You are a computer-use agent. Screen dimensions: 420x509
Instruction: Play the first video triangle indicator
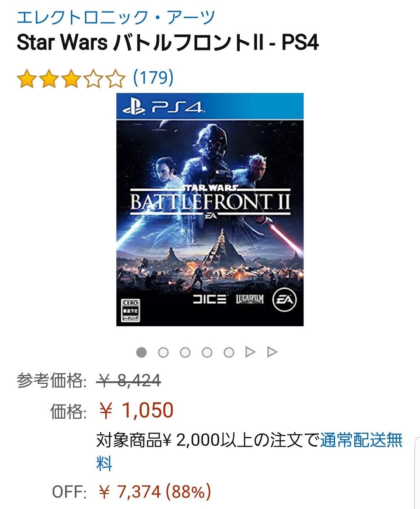click(251, 352)
